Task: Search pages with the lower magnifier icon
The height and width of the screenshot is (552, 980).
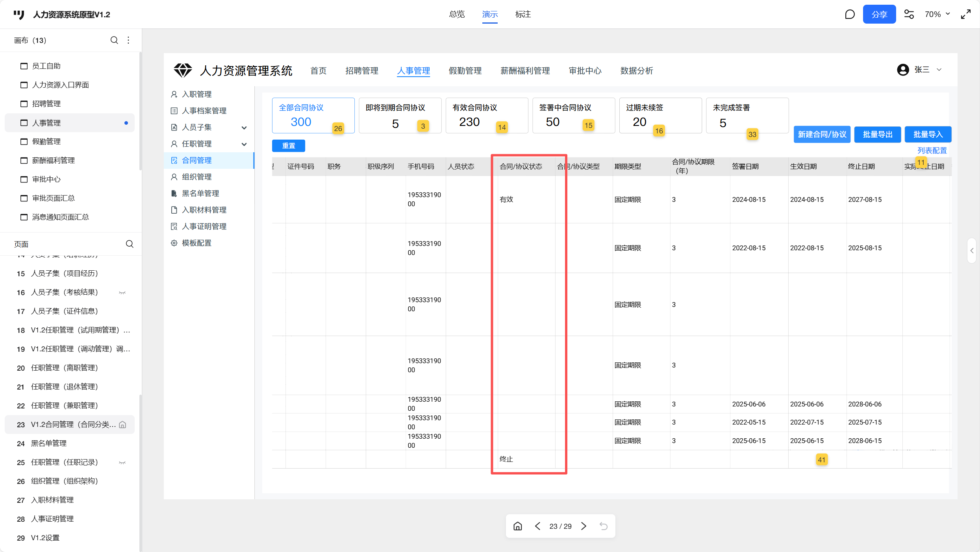Action: point(130,244)
